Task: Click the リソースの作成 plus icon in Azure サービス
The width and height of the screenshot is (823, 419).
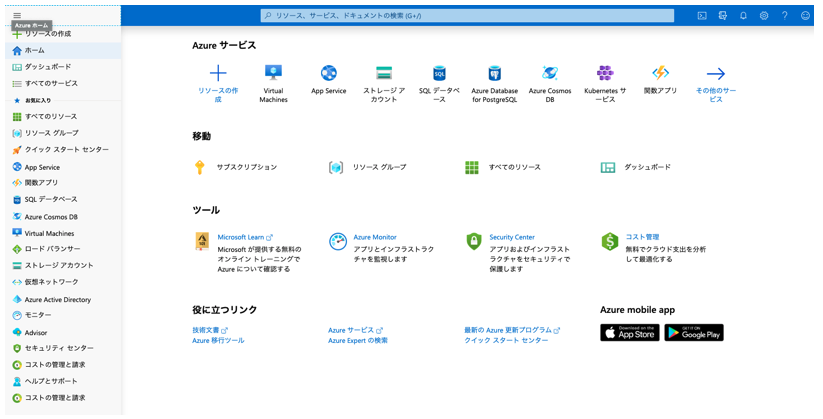Action: (x=218, y=73)
